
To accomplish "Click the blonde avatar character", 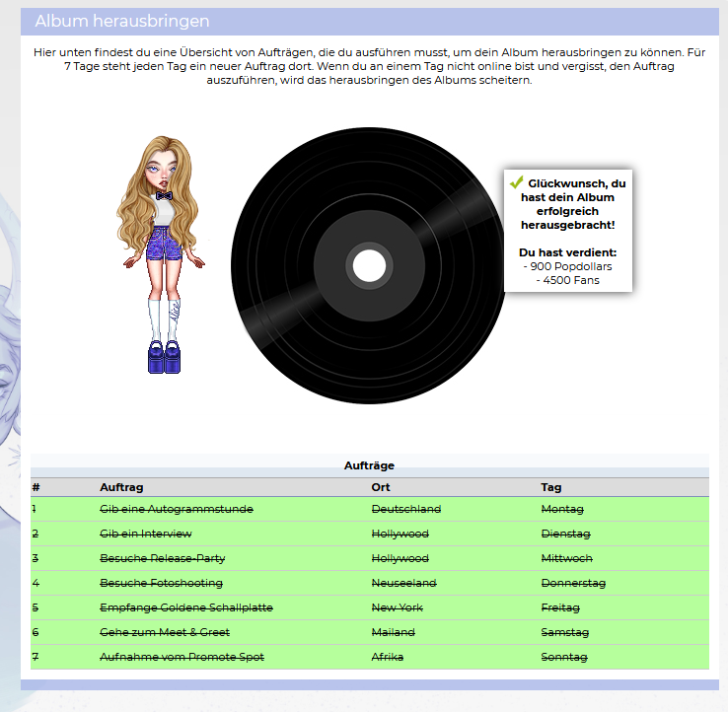I will tap(161, 254).
